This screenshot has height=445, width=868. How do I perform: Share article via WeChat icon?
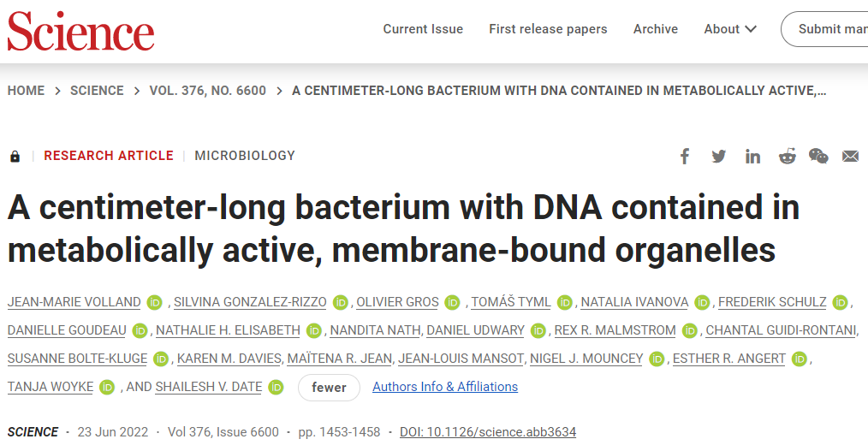coord(818,156)
